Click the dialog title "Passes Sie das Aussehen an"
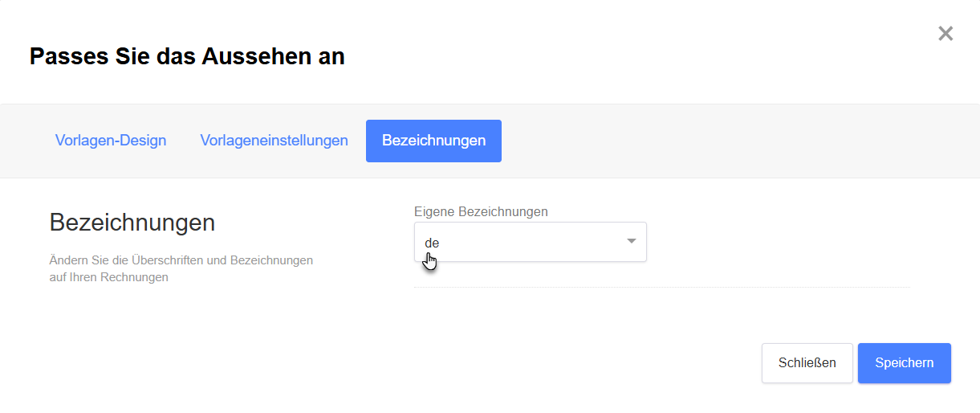This screenshot has height=413, width=980. coord(187,56)
